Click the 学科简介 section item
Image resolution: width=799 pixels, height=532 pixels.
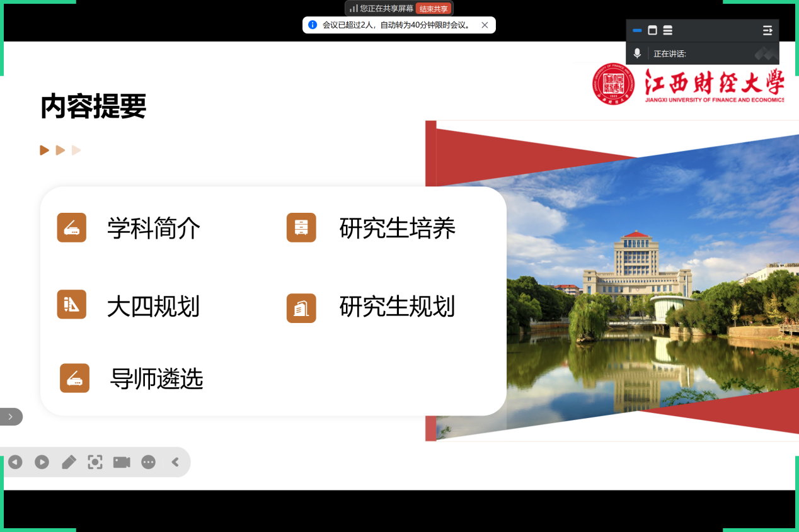[x=153, y=228]
